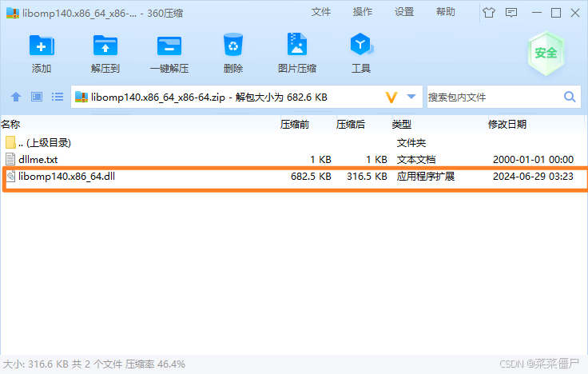
Task: Click the feedback message icon
Action: 511,13
